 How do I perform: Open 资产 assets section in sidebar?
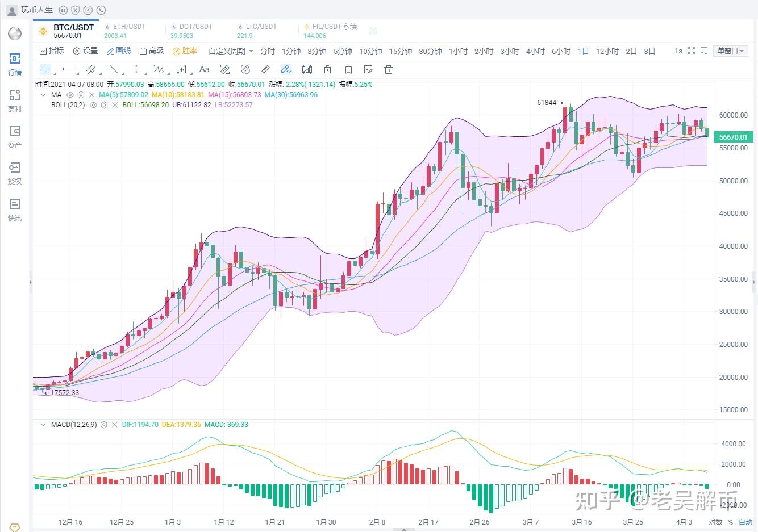click(x=15, y=137)
